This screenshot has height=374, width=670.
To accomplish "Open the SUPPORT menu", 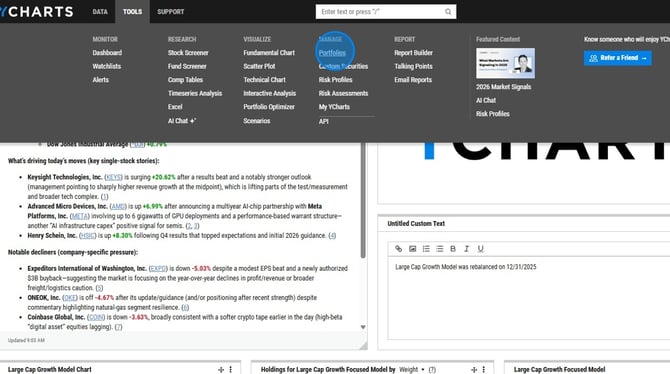I will click(170, 12).
